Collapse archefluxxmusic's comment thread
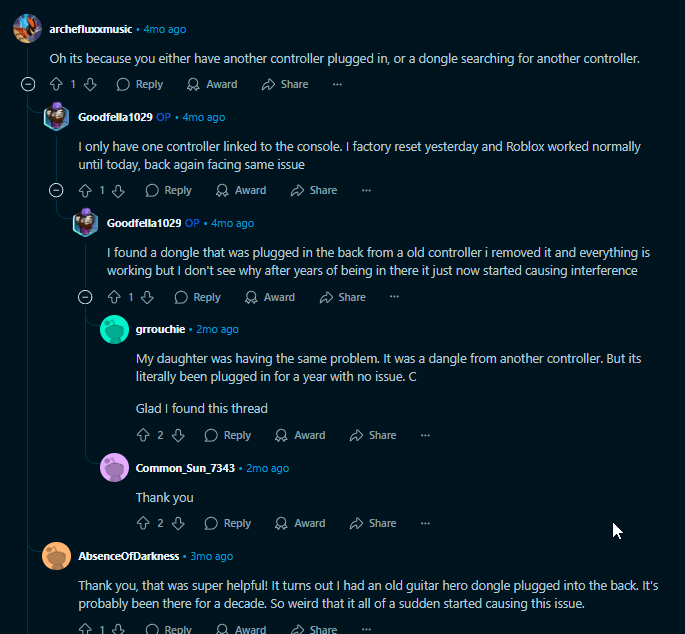Image resolution: width=685 pixels, height=634 pixels. point(27,85)
